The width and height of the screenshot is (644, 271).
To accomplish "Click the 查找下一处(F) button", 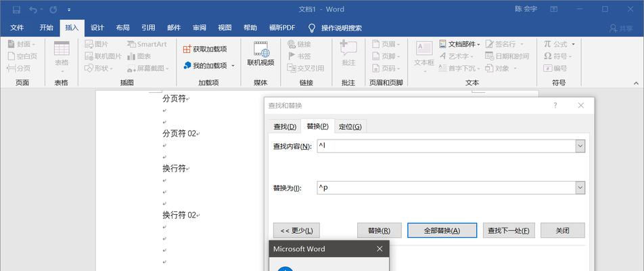I will pos(508,230).
